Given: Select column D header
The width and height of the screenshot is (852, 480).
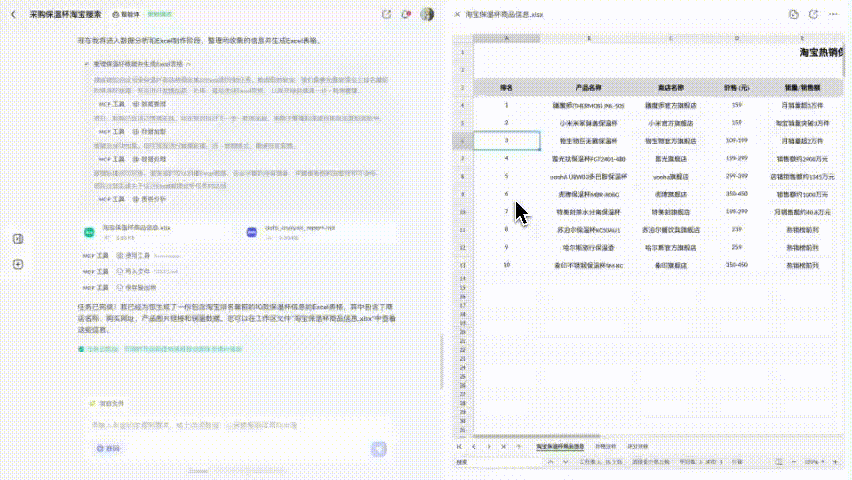Looking at the screenshot, I should click(x=737, y=39).
